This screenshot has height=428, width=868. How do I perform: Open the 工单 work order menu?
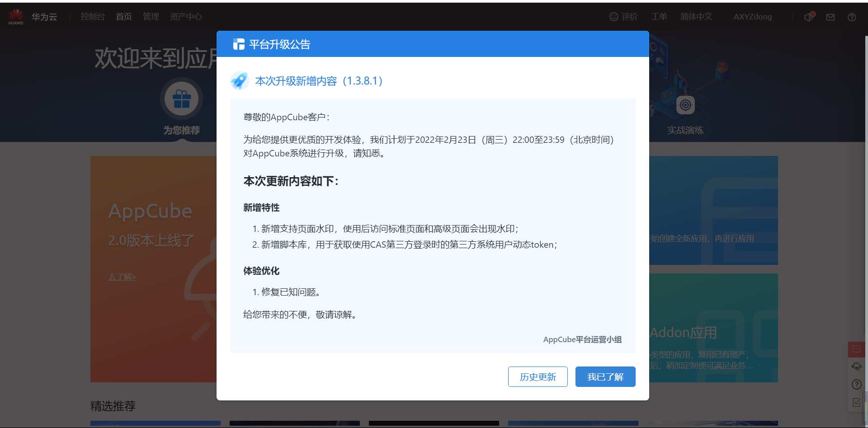pyautogui.click(x=659, y=17)
